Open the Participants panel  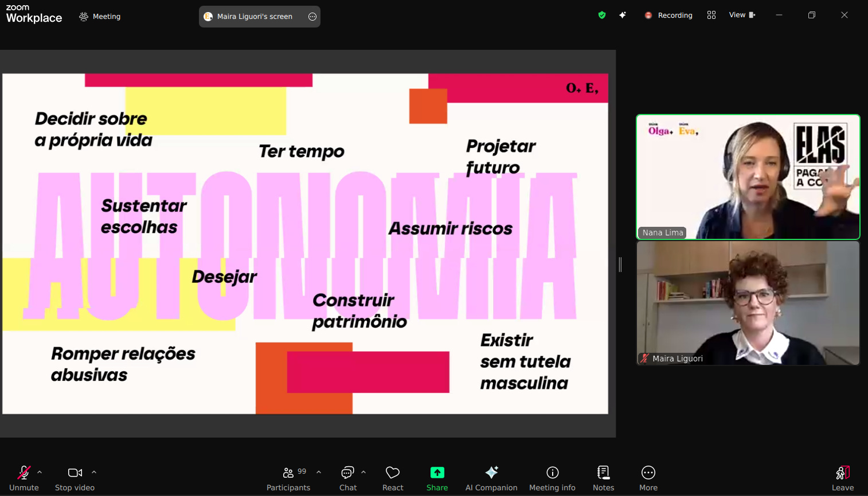click(x=288, y=478)
